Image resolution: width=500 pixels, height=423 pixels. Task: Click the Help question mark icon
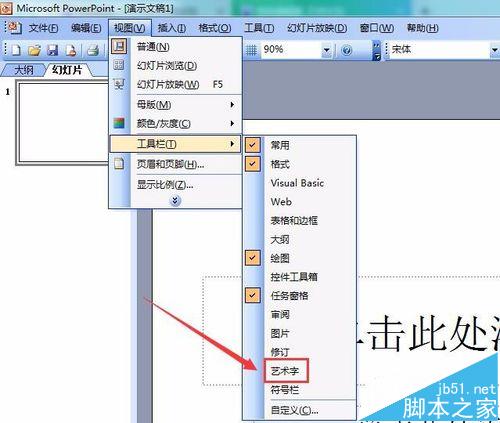point(347,50)
